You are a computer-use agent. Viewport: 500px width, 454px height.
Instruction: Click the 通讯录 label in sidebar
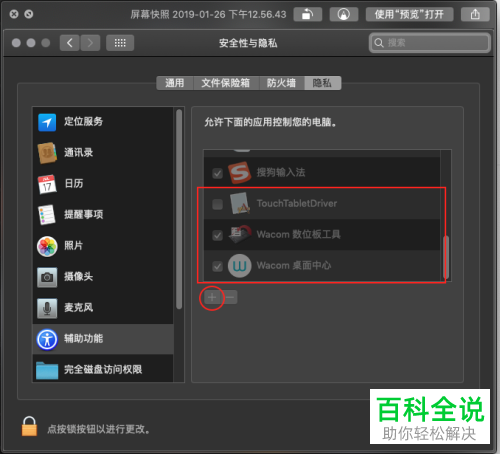tap(79, 153)
